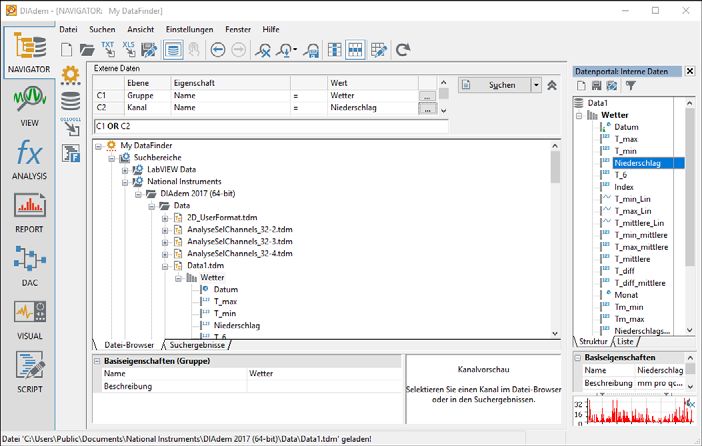Collapse search area with double chevron
This screenshot has height=446, width=702.
(552, 85)
